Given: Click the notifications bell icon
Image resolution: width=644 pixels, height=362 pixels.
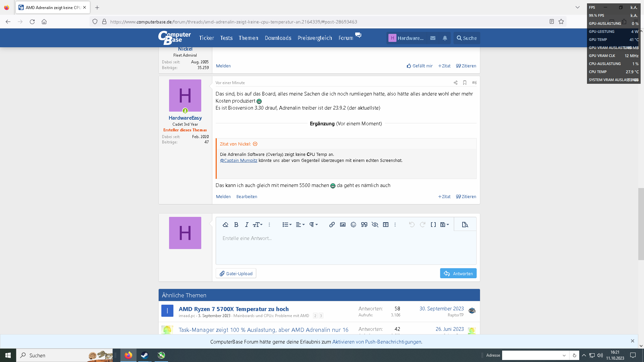Looking at the screenshot, I should 445,38.
